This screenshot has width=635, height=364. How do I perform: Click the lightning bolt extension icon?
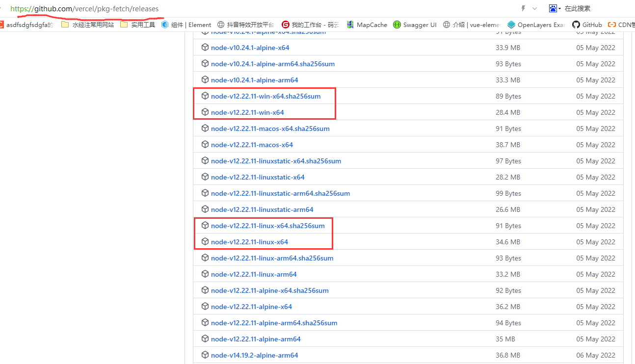[x=523, y=8]
